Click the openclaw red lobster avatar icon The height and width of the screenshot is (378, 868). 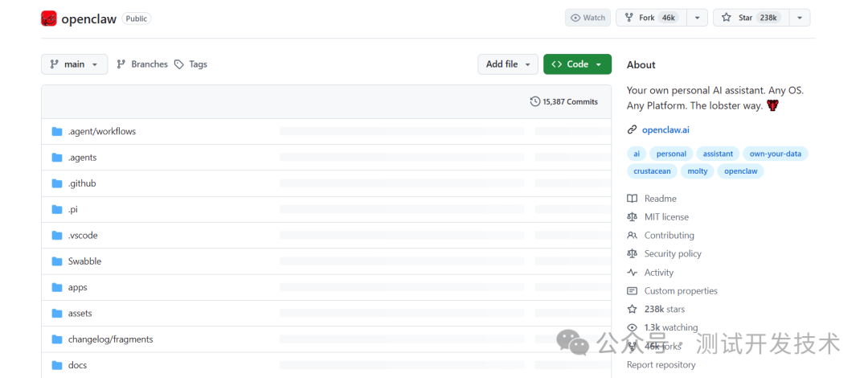pyautogui.click(x=49, y=18)
